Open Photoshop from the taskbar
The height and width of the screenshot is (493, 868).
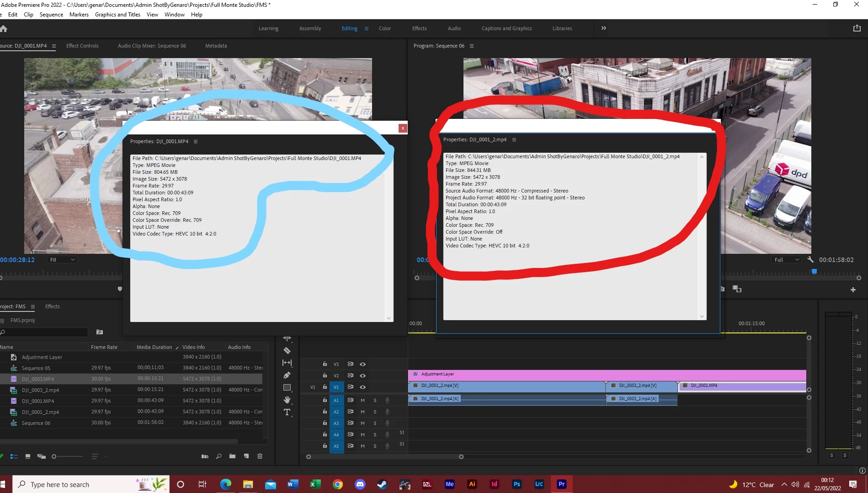[x=517, y=484]
